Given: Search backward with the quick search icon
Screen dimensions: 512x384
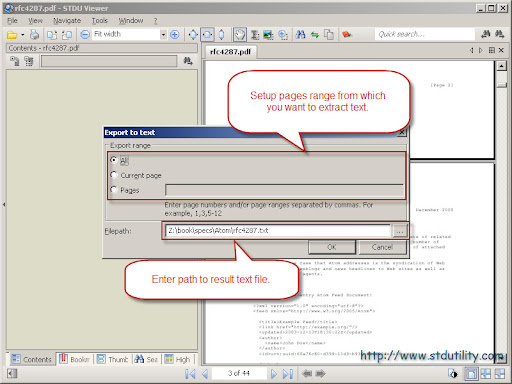Looking at the screenshot, I should 486,34.
